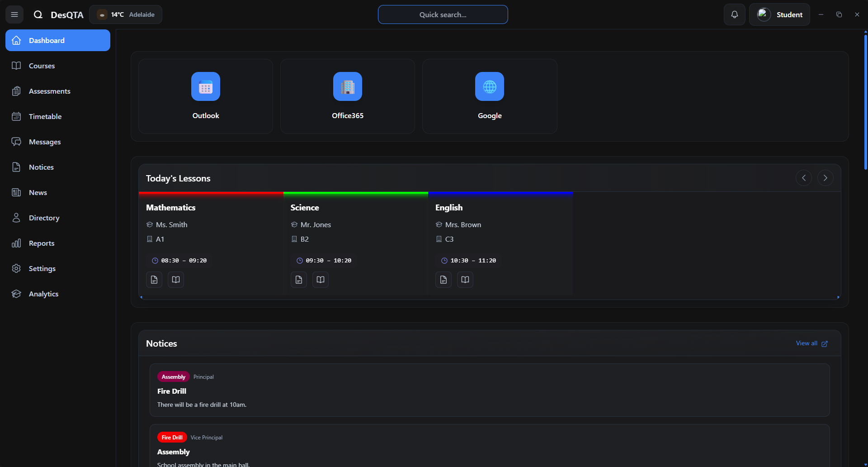The image size is (868, 467).
Task: Go to the next lessons page with right arrow
Action: pos(825,177)
